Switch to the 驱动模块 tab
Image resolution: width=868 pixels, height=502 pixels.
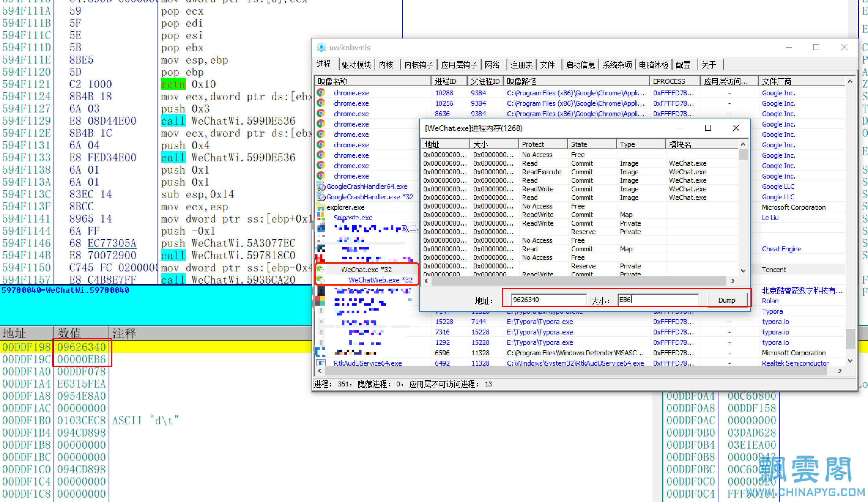tap(357, 65)
